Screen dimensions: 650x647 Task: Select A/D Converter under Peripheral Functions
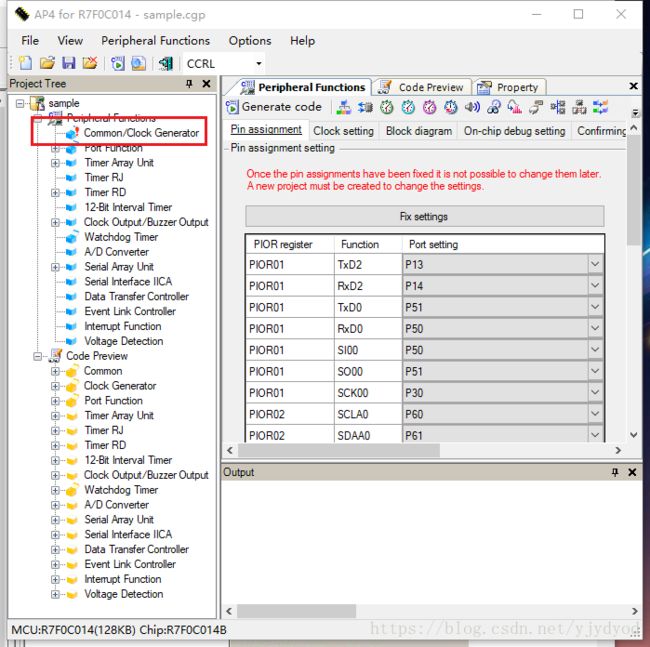[116, 252]
